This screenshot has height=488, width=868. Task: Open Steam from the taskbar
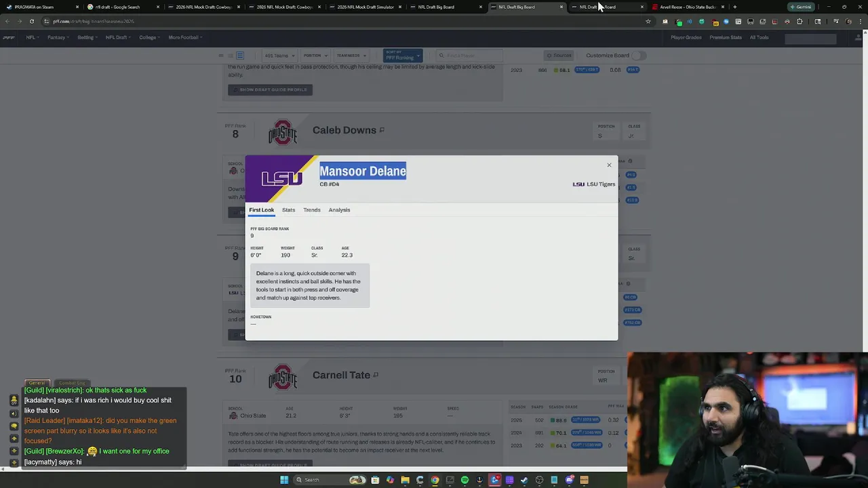tap(524, 480)
